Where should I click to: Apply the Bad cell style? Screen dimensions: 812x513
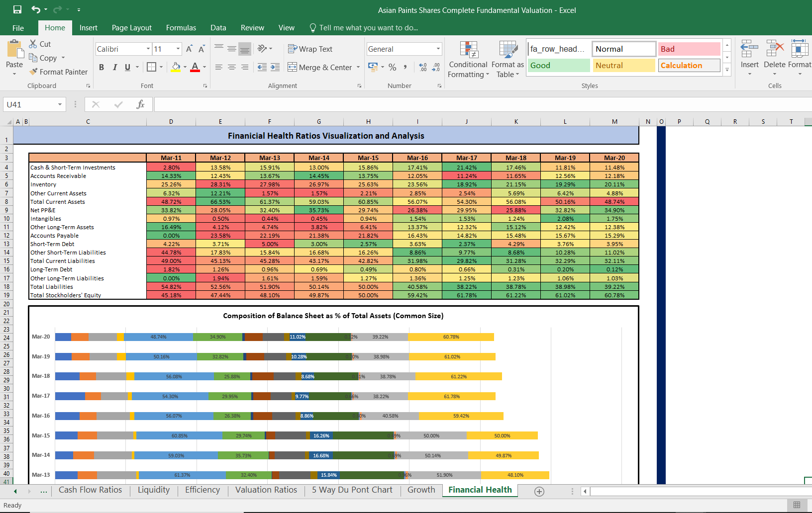click(689, 49)
